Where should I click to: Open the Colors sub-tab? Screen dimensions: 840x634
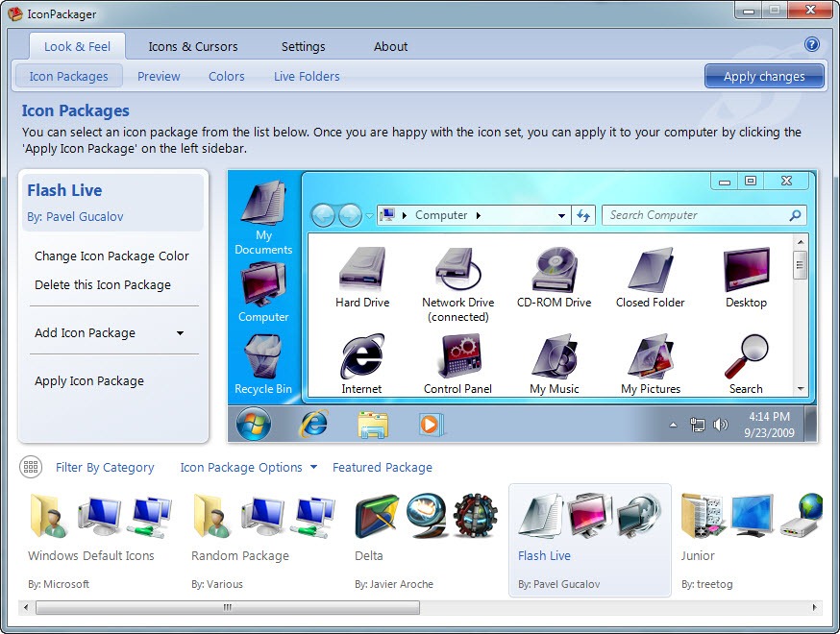[x=227, y=76]
